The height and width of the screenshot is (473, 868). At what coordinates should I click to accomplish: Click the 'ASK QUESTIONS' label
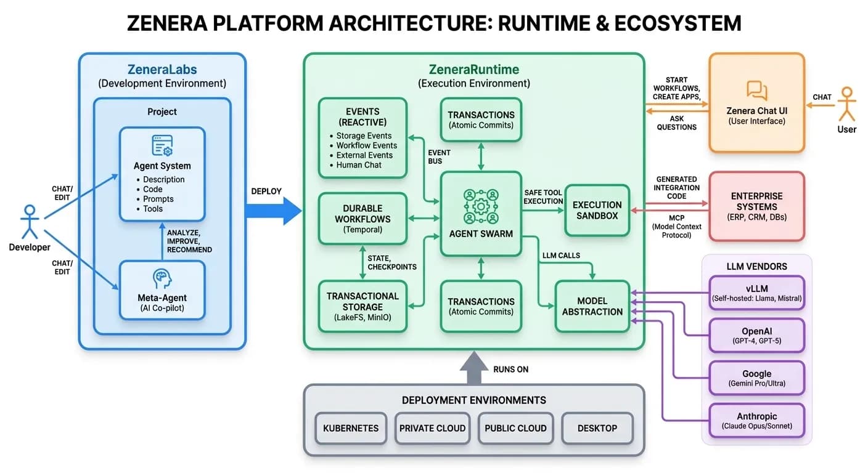pyautogui.click(x=677, y=123)
